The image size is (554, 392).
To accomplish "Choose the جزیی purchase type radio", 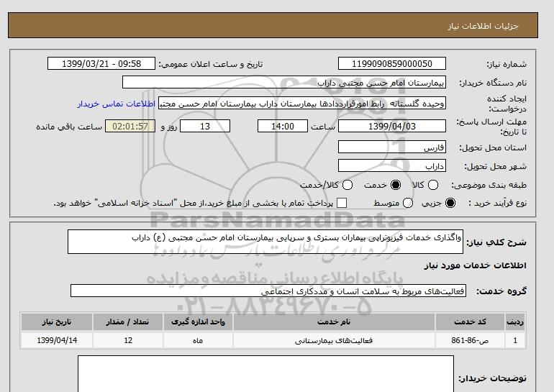I will click(x=450, y=203).
